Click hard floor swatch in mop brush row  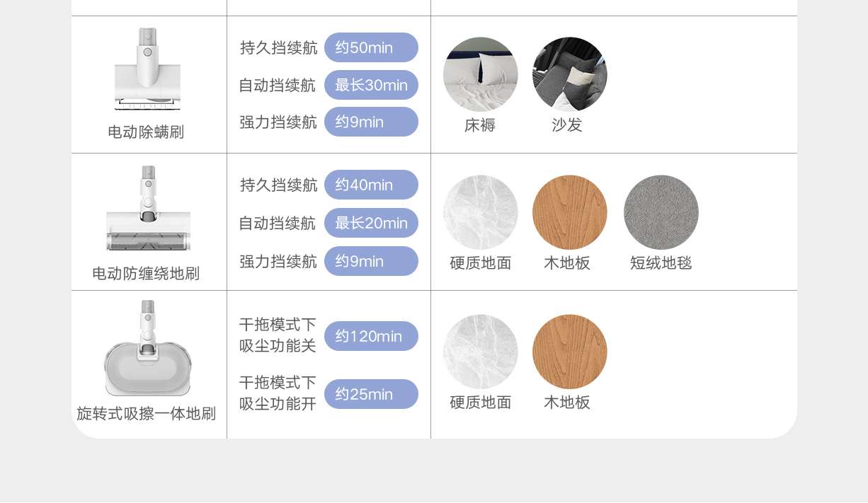point(480,352)
